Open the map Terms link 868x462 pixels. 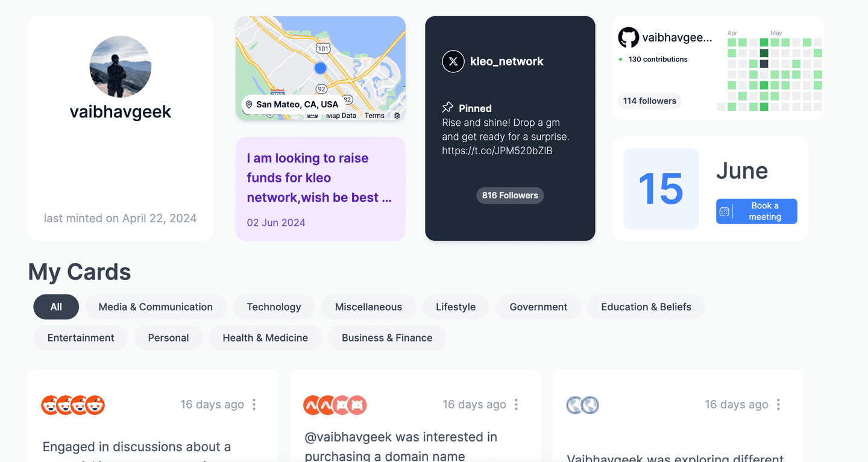(374, 116)
